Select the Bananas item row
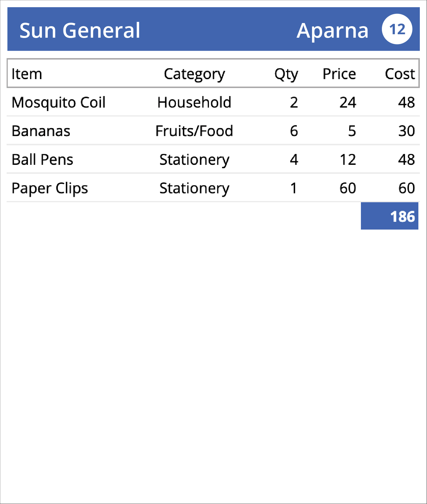This screenshot has width=427, height=504. (213, 131)
